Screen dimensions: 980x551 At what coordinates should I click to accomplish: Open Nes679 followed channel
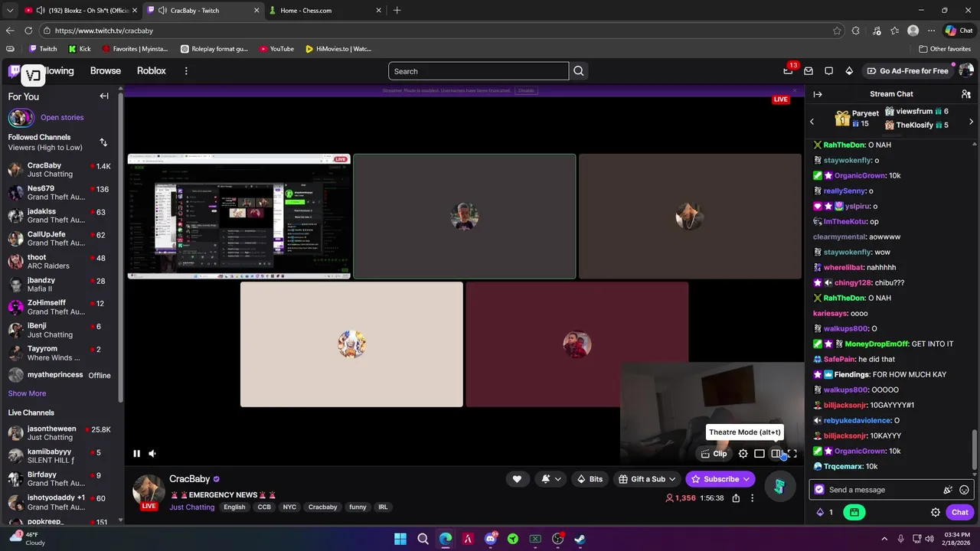coord(61,192)
